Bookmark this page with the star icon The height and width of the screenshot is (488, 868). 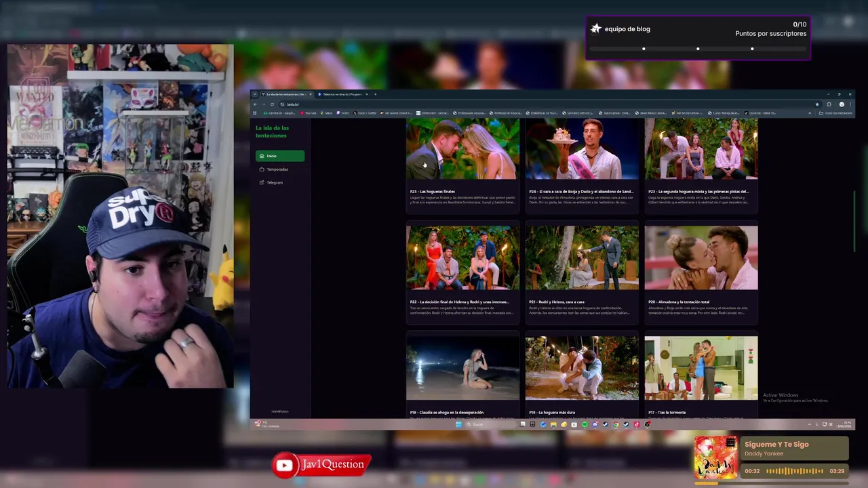tap(817, 104)
